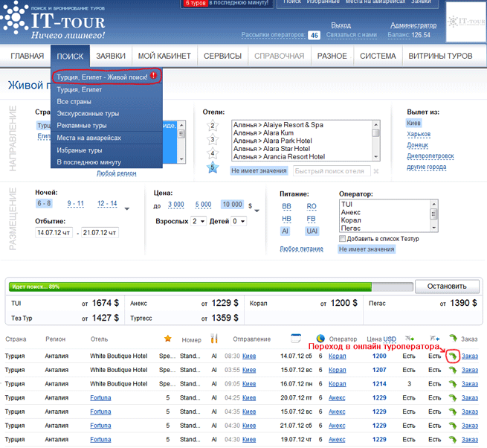Click the departure start date field 14.07.12
The width and height of the screenshot is (487, 448).
point(54,232)
